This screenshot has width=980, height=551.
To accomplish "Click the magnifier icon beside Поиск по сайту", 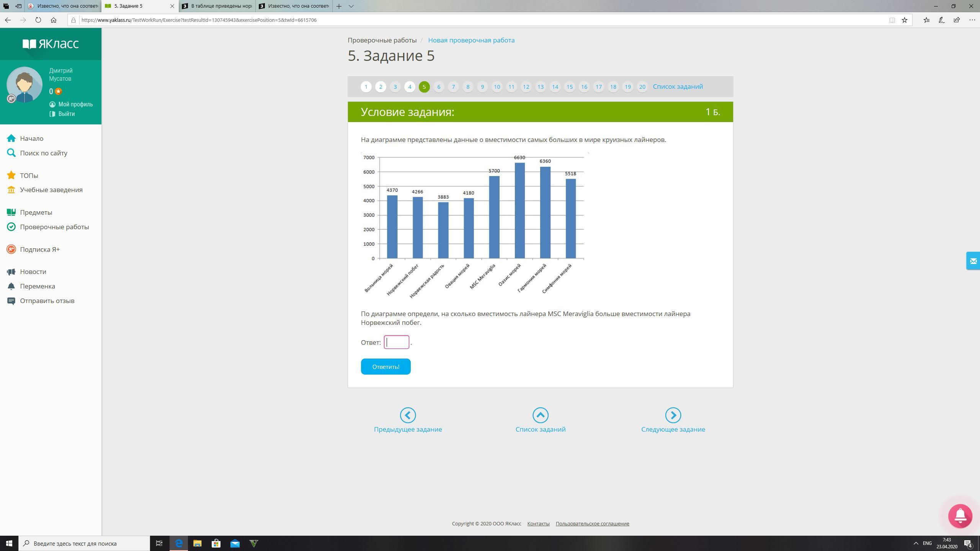I will point(11,153).
